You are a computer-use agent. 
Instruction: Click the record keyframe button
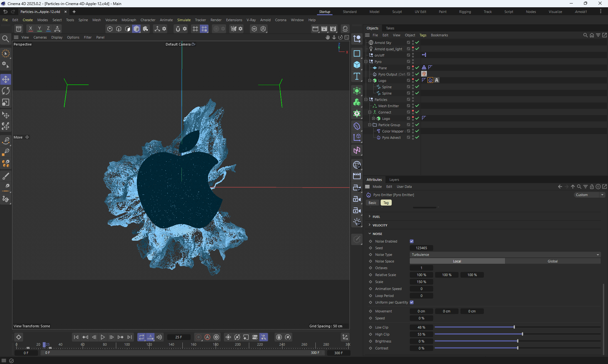click(199, 337)
